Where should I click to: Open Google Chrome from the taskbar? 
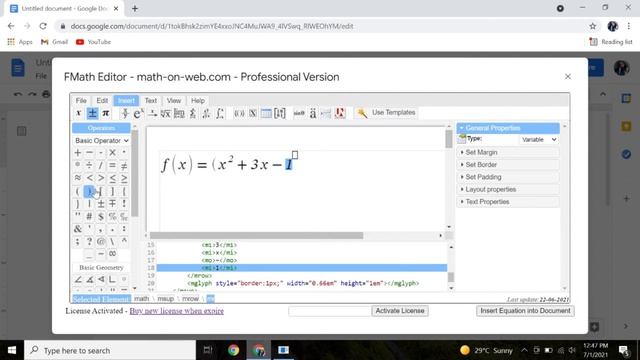[233, 350]
